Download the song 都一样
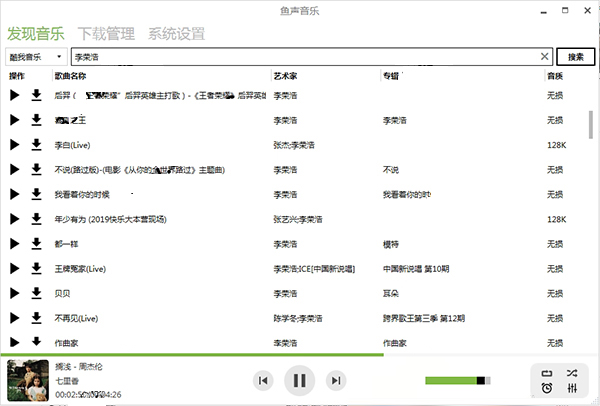This screenshot has width=600, height=406. tap(36, 244)
